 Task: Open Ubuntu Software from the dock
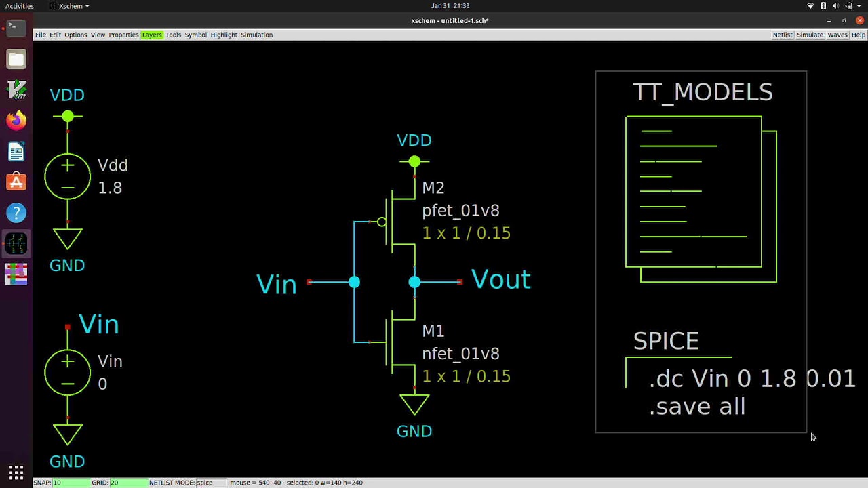(x=16, y=182)
